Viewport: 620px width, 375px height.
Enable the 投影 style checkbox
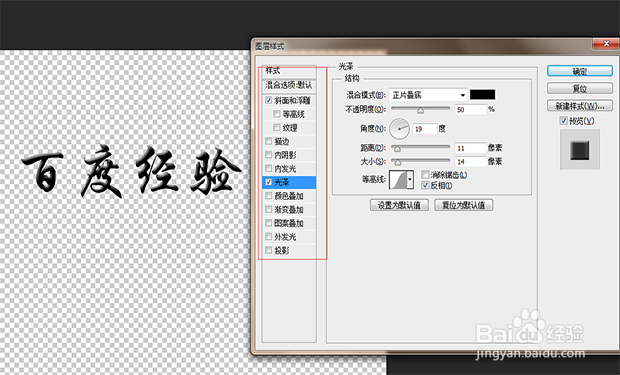click(x=269, y=250)
